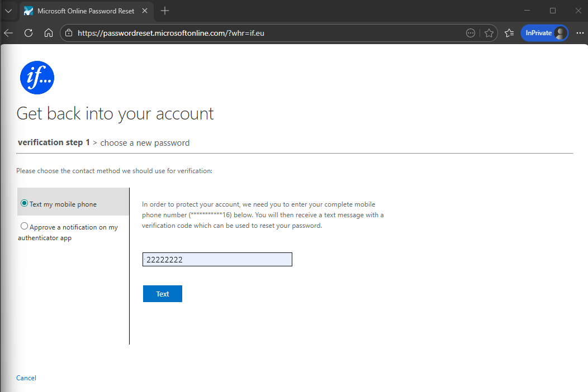Maximize the browser window
Image resolution: width=588 pixels, height=392 pixels.
(553, 11)
